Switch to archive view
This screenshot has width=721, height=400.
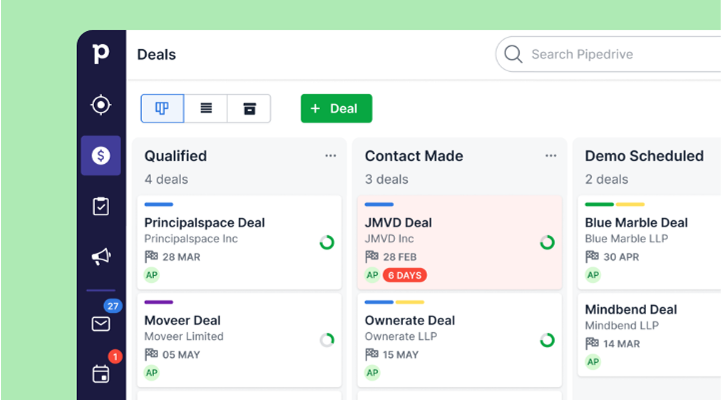point(249,109)
